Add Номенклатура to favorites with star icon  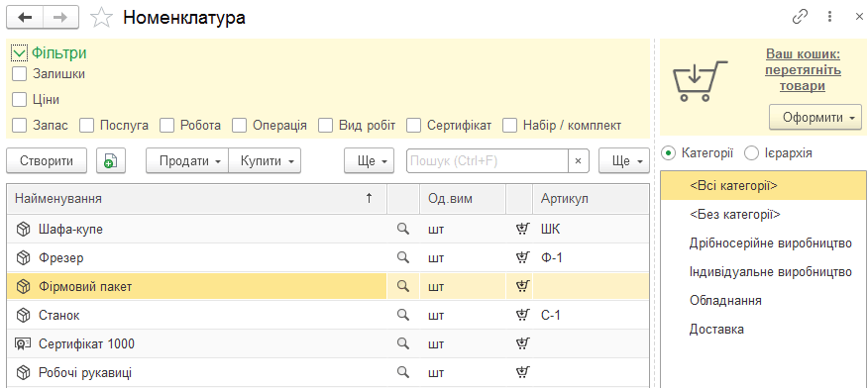pyautogui.click(x=101, y=18)
